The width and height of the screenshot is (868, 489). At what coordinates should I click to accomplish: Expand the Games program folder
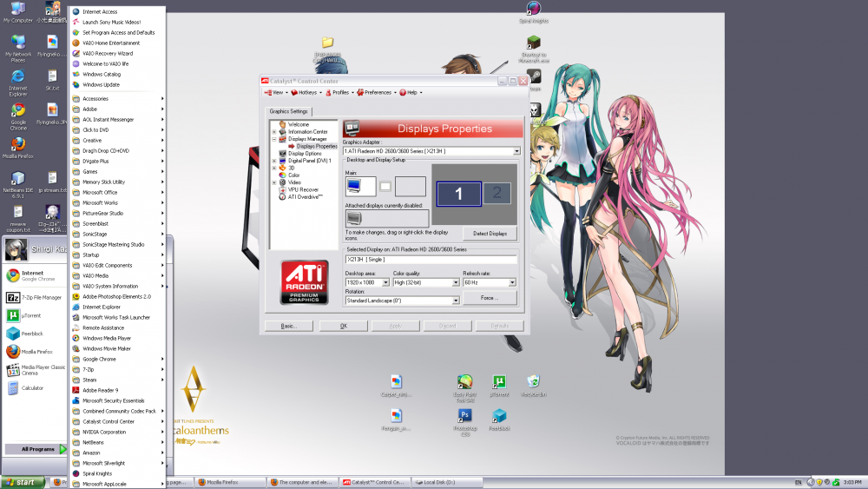118,172
